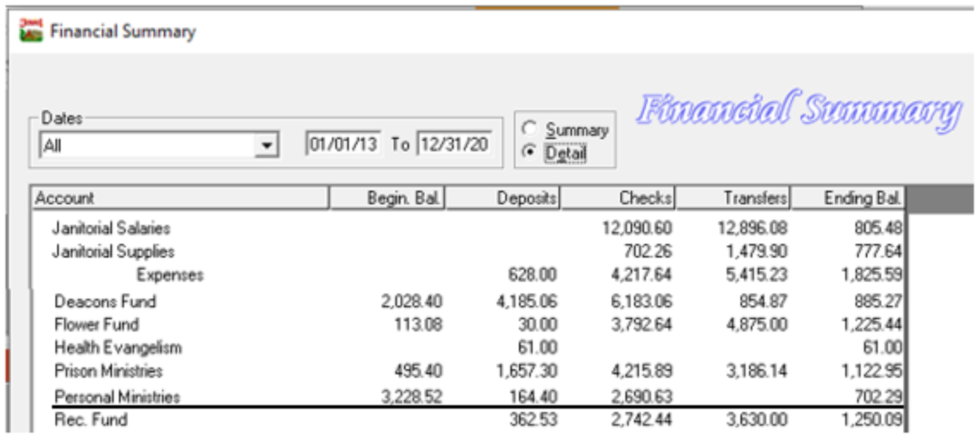The width and height of the screenshot is (980, 445).
Task: Click the Transfers column header
Action: pos(733,198)
